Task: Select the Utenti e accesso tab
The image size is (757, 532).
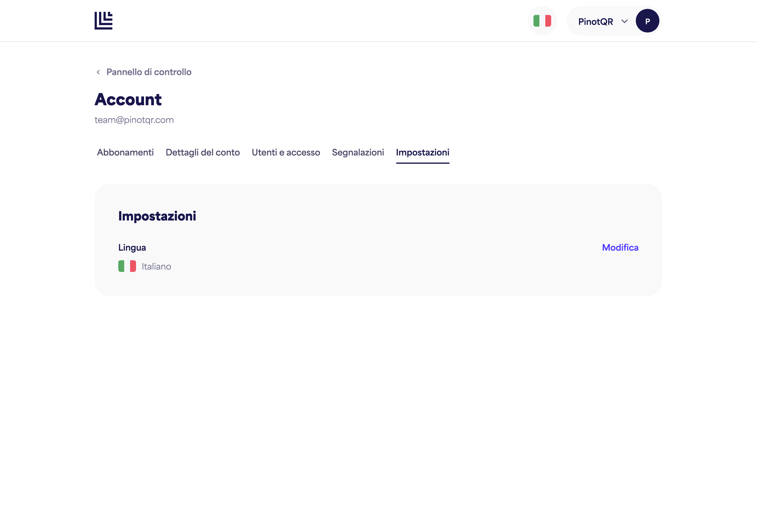Action: [x=286, y=152]
